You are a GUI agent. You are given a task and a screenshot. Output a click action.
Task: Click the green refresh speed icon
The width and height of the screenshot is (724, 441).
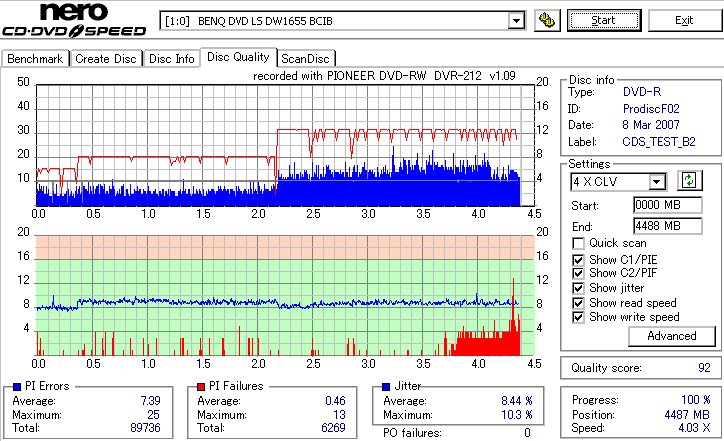[689, 180]
